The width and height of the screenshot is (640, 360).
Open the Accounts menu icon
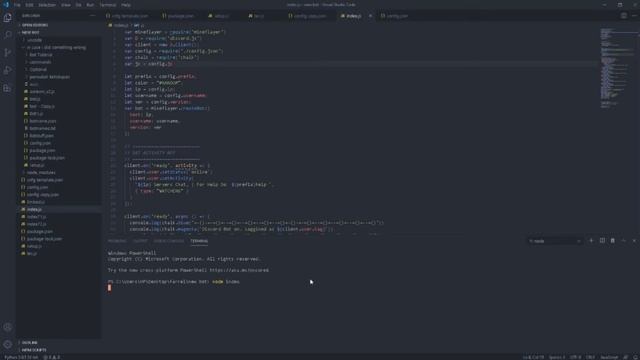[x=7, y=327]
